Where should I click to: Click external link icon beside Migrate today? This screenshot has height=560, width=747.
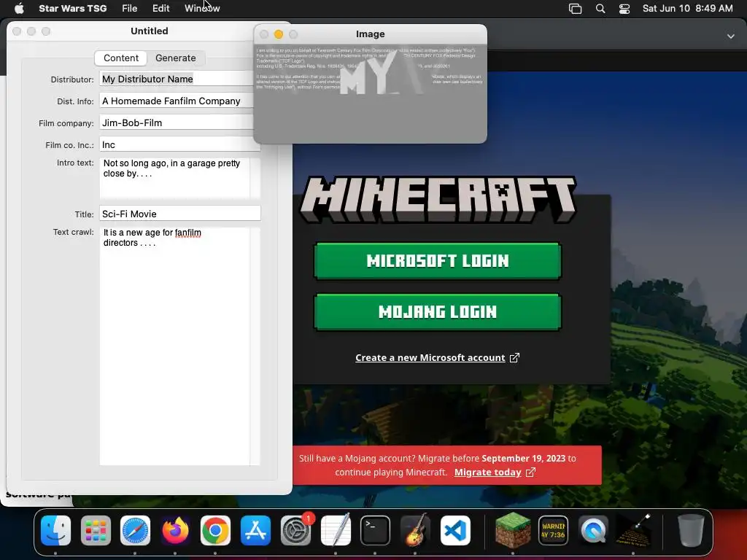pos(530,472)
